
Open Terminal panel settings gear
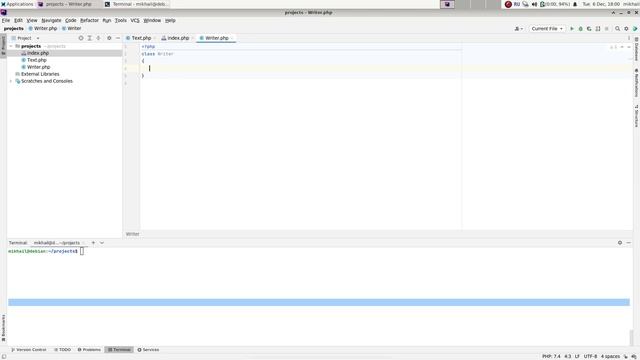[620, 243]
